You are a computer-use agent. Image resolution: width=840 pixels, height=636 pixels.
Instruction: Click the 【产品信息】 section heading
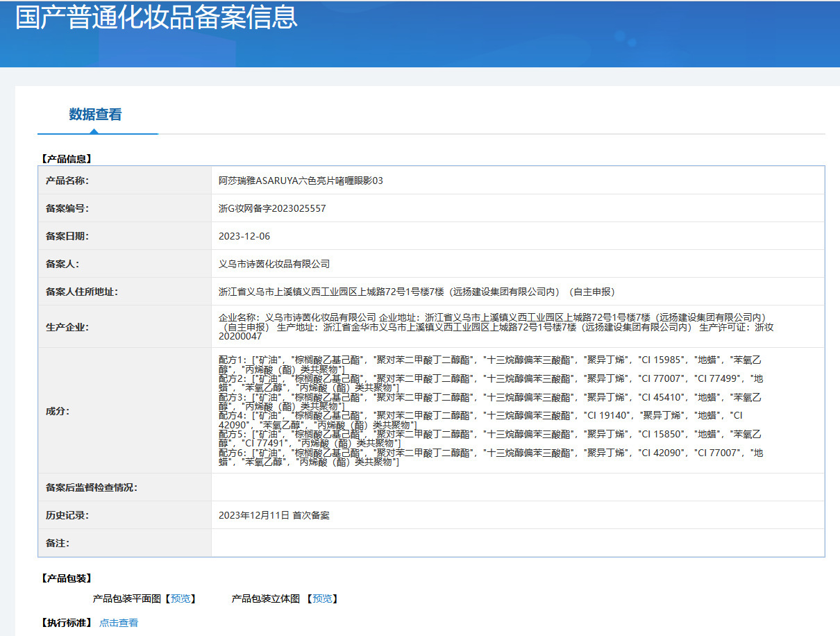click(67, 159)
